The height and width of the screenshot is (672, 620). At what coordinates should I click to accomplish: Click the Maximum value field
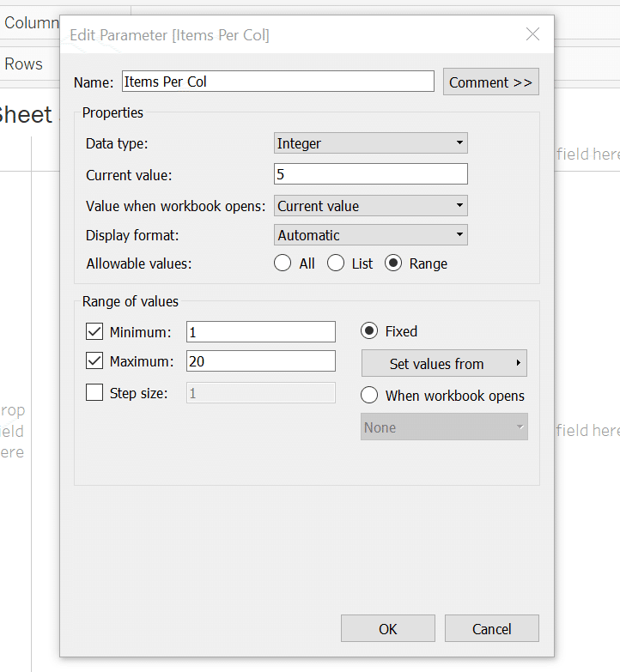260,361
